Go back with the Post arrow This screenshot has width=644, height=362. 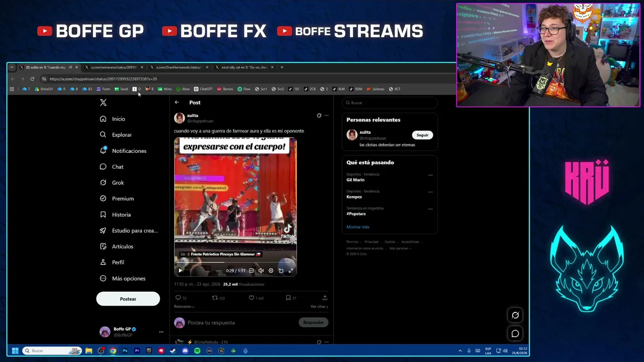click(x=177, y=103)
